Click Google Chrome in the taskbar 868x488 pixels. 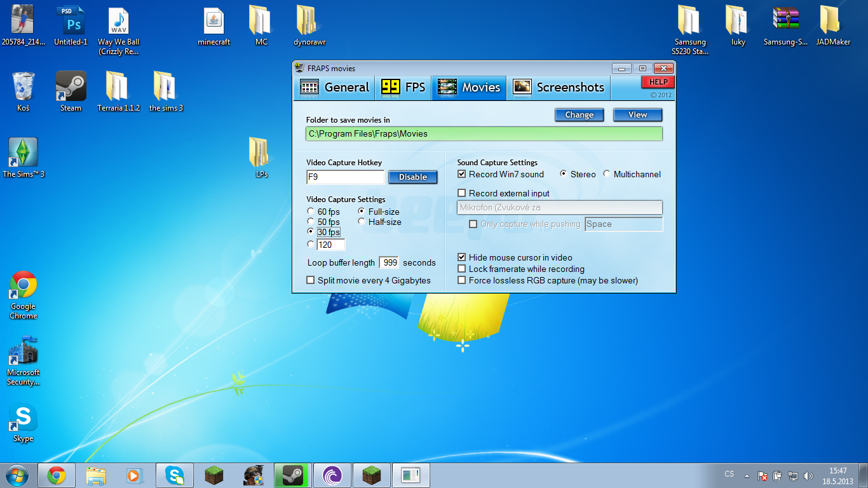57,475
